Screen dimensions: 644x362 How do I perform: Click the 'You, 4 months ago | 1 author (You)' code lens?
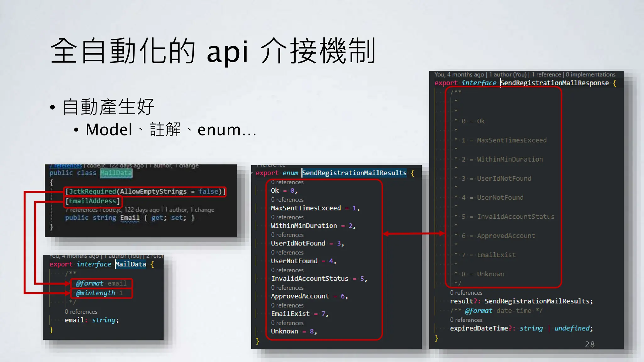point(480,74)
